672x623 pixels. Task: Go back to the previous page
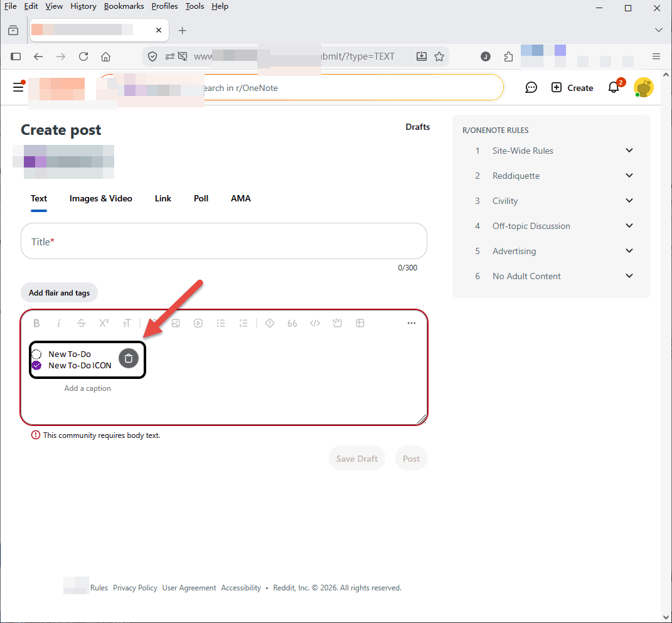coord(38,56)
